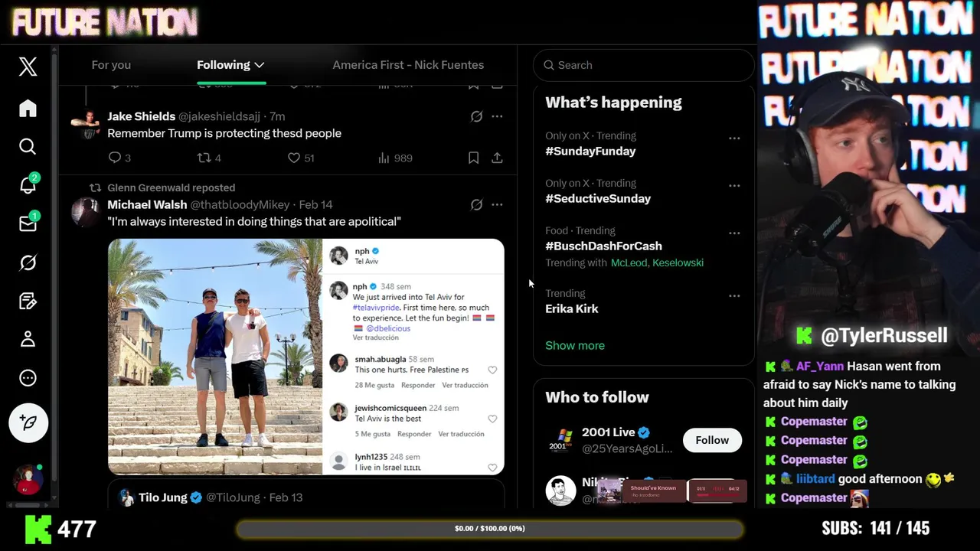Click the AF_Yann chat username
The width and height of the screenshot is (980, 551).
tap(819, 367)
